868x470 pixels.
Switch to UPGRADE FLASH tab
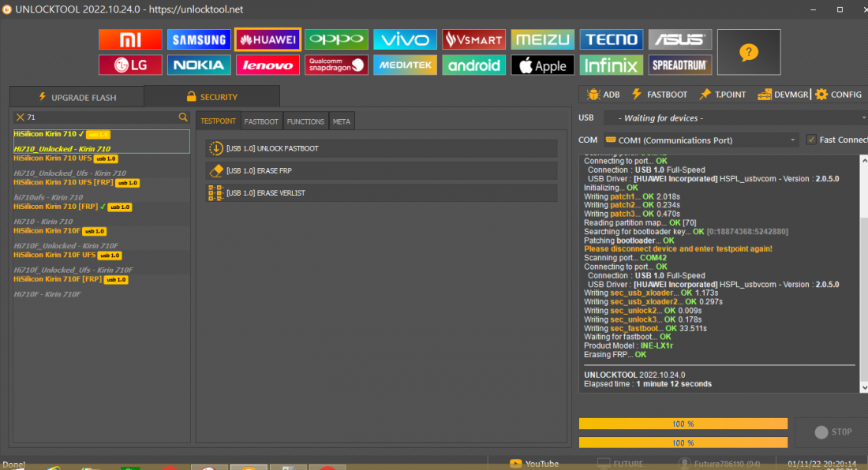click(x=77, y=97)
